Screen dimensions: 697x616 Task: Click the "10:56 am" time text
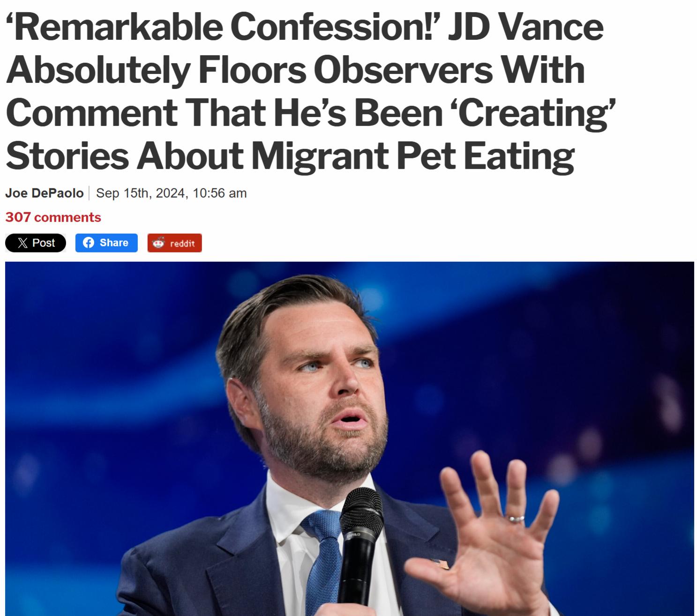click(x=219, y=193)
